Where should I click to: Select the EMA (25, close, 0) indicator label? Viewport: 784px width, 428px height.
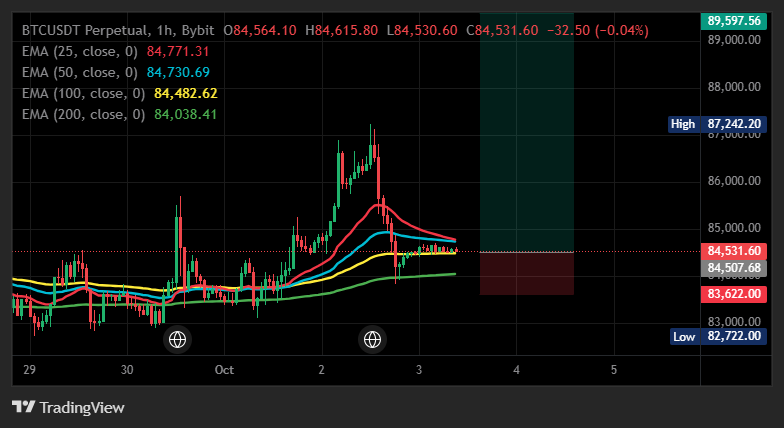(x=80, y=52)
